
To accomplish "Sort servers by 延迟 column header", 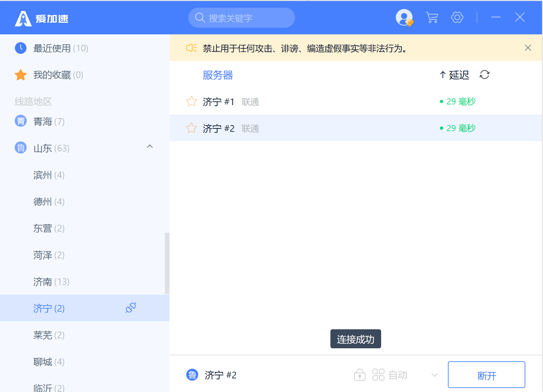I will click(x=455, y=75).
